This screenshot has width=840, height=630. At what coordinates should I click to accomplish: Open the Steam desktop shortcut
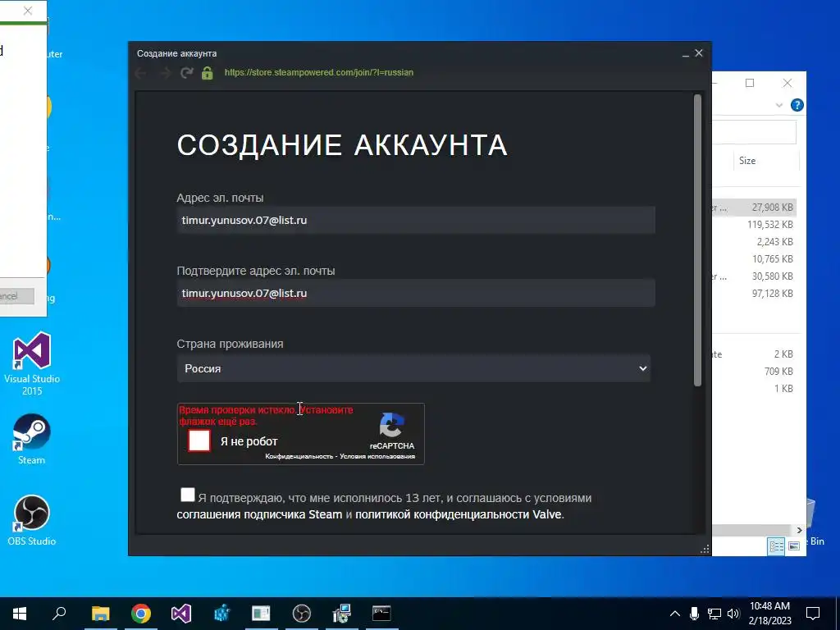(32, 440)
